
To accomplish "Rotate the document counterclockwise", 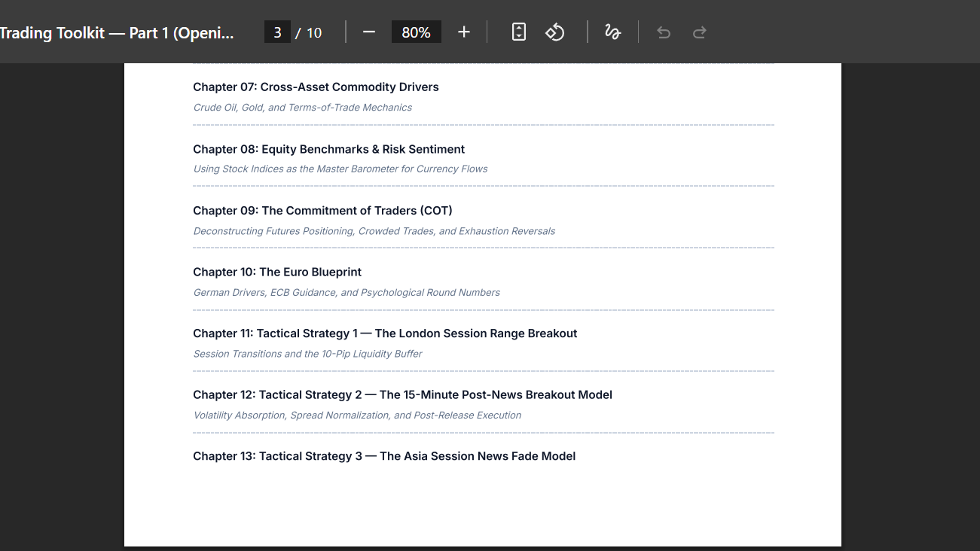I will point(555,32).
